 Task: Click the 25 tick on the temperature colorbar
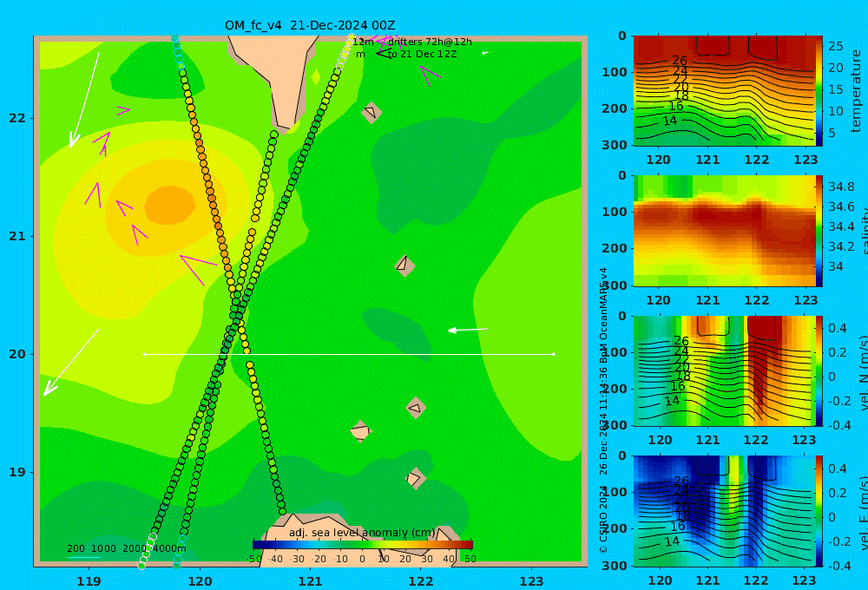pos(835,46)
